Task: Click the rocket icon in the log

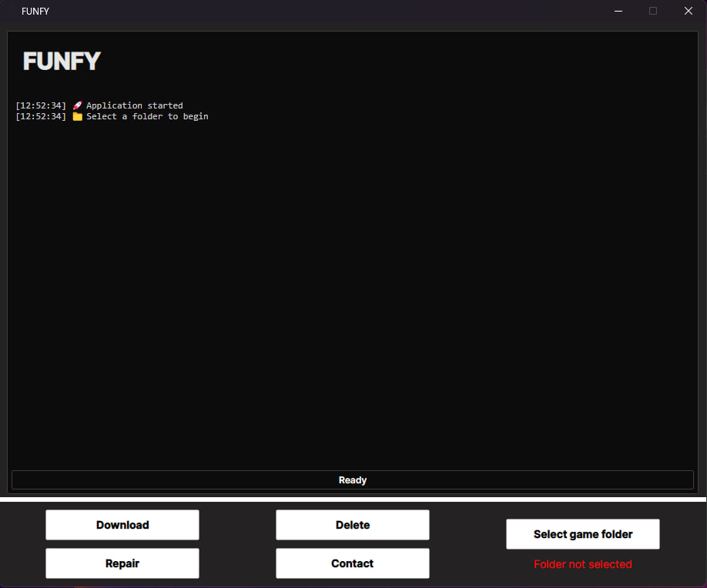Action: tap(77, 105)
